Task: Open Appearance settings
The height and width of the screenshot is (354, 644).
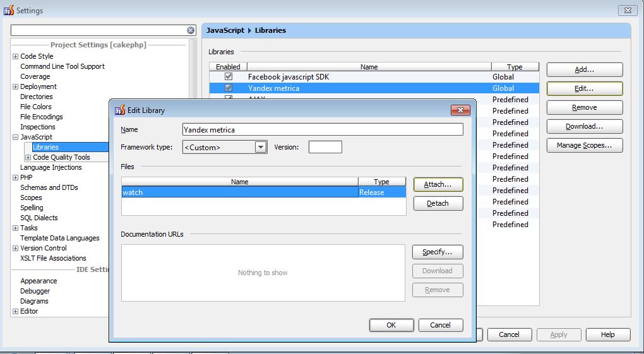Action: point(39,281)
